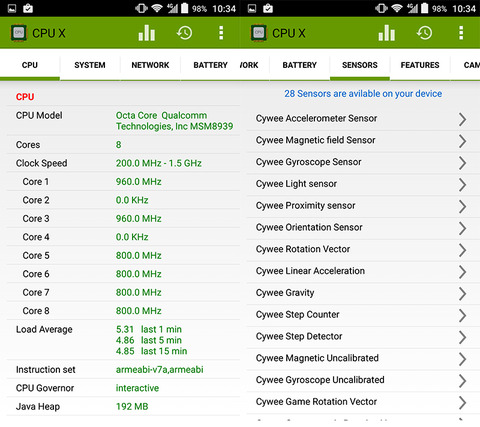Tap history clock icon in left toolbar
480x427 pixels.
pyautogui.click(x=184, y=33)
